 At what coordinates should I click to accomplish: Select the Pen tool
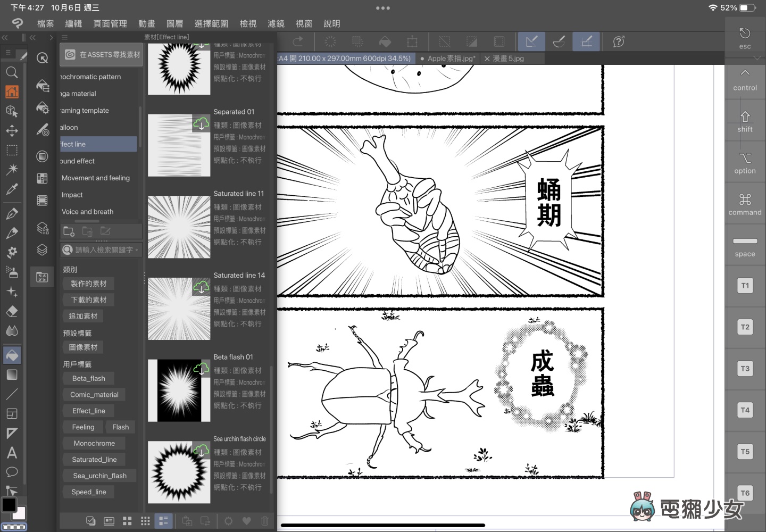[x=12, y=213]
